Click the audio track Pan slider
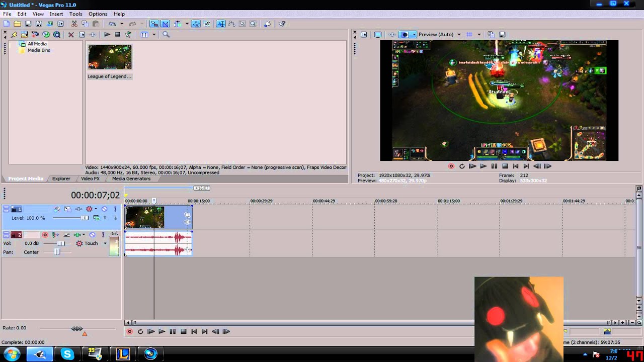Image resolution: width=644 pixels, height=362 pixels. (x=56, y=252)
